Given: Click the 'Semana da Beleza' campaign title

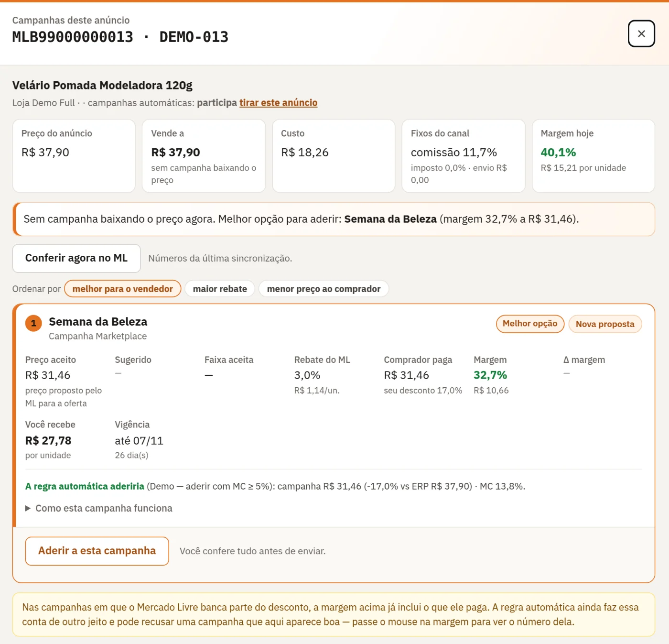Looking at the screenshot, I should [x=98, y=322].
